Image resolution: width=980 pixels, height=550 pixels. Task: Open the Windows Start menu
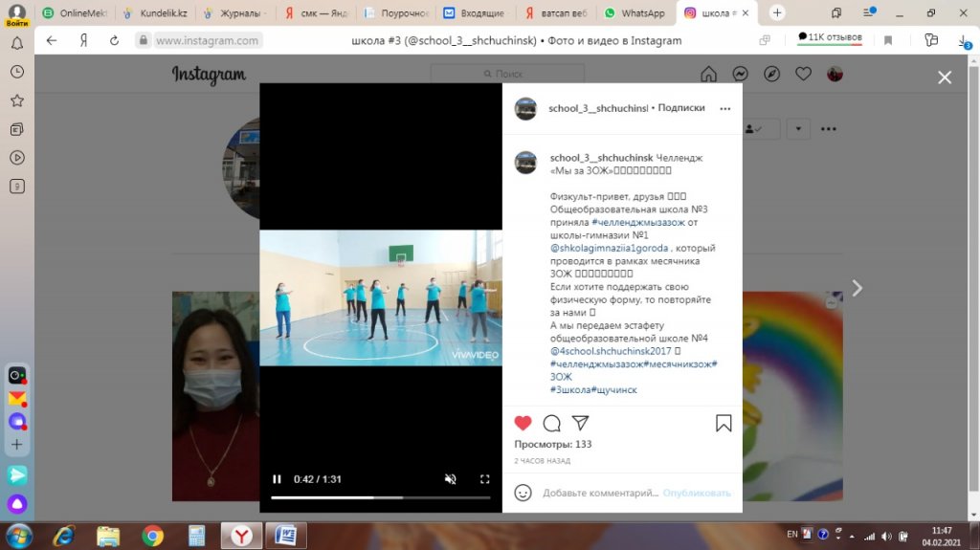pos(19,537)
